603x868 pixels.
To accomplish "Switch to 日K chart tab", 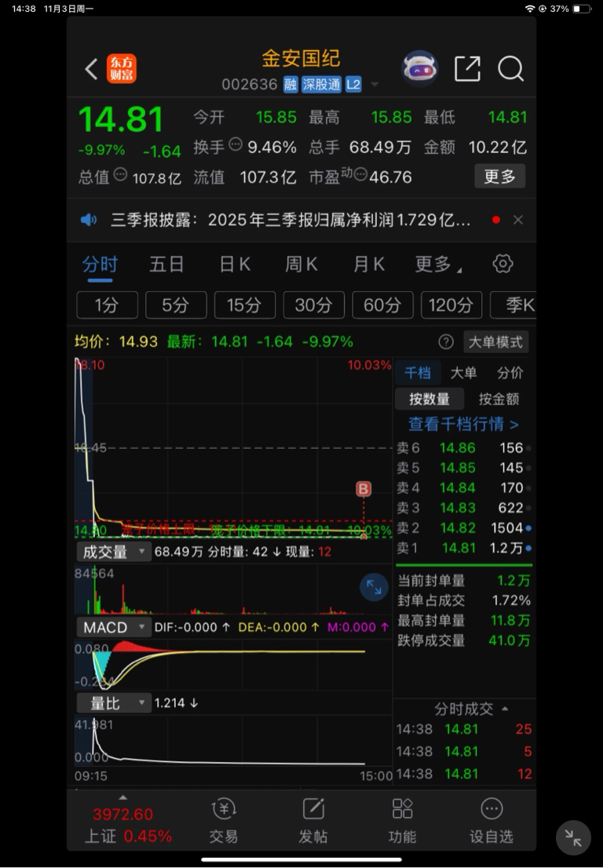I will point(235,264).
